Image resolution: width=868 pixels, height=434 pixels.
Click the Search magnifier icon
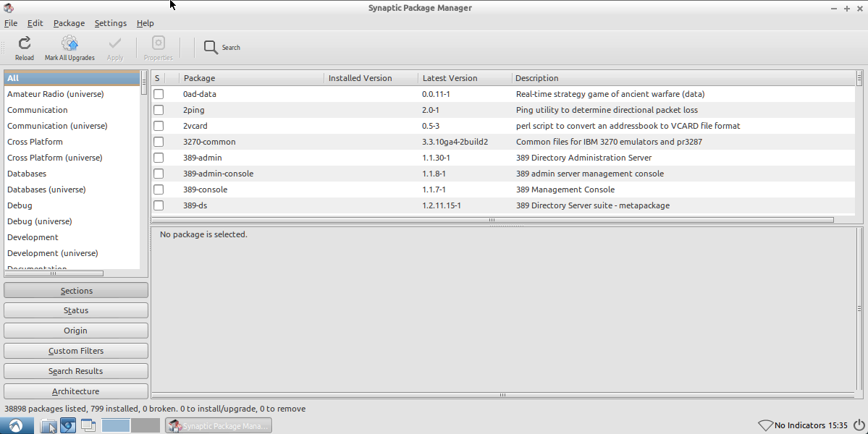(x=211, y=47)
